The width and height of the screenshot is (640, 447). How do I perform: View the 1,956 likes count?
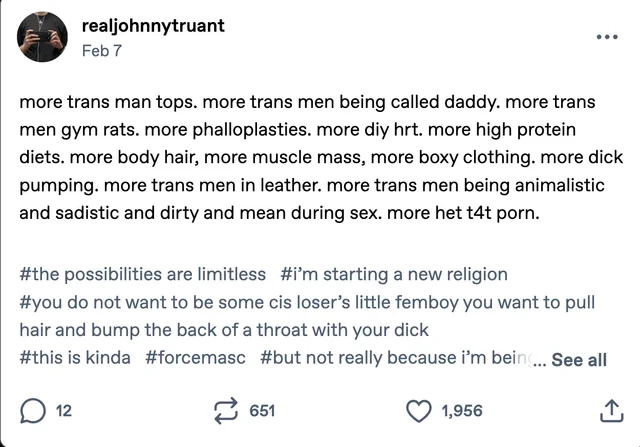point(462,411)
